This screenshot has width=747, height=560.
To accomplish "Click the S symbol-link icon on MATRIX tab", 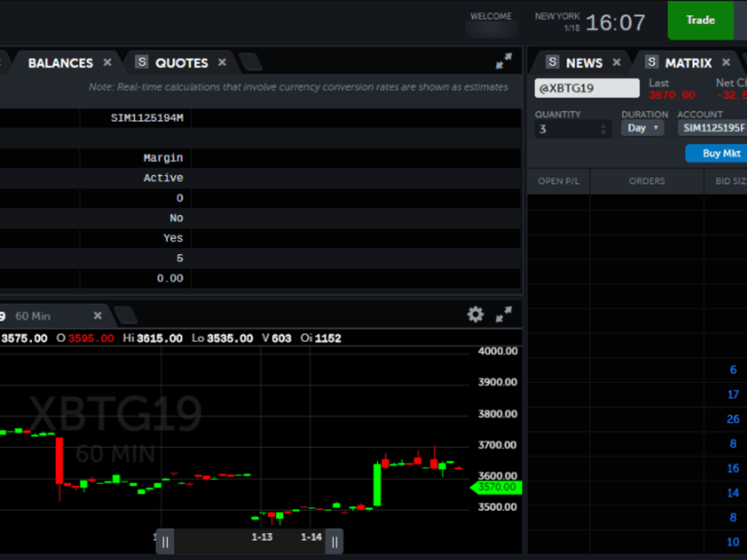I will 651,62.
